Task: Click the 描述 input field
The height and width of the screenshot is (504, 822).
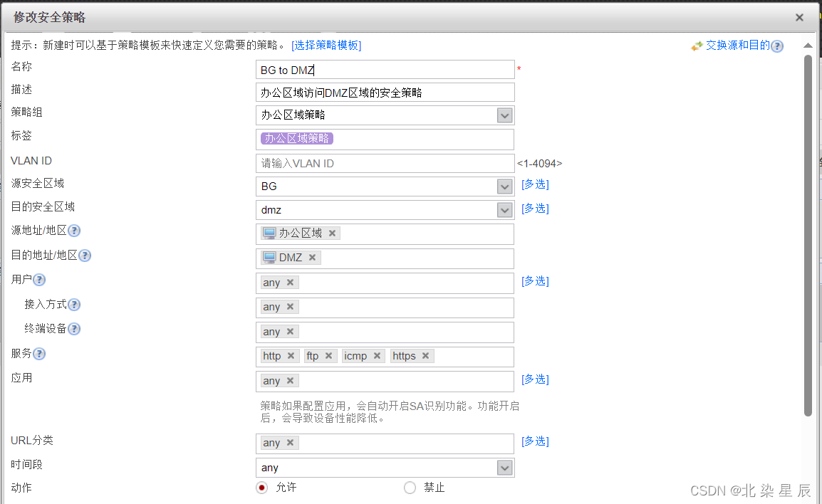Action: [x=385, y=93]
